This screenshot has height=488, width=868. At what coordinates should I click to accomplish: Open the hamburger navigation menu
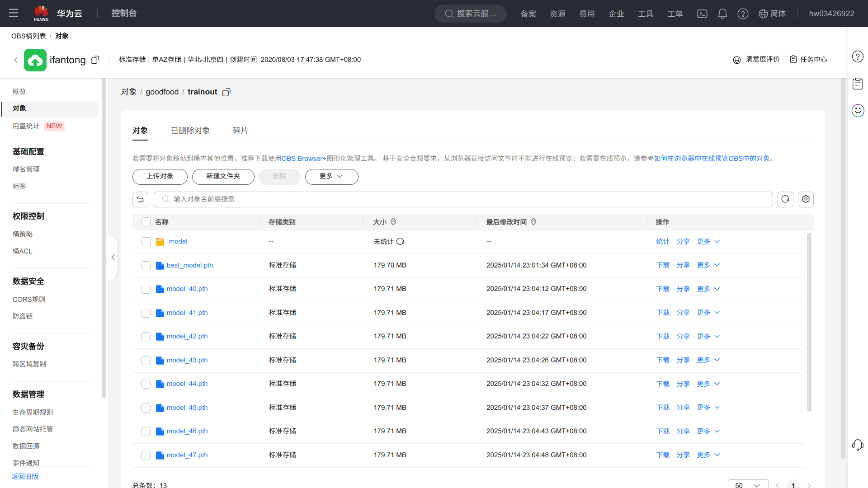click(x=14, y=13)
